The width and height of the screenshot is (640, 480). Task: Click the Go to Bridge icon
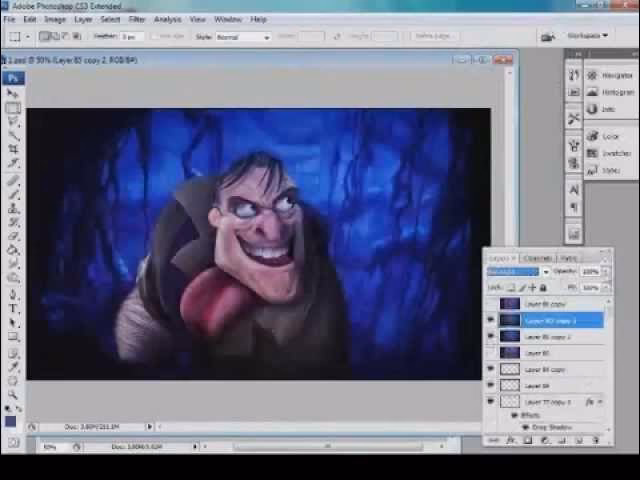(x=547, y=37)
